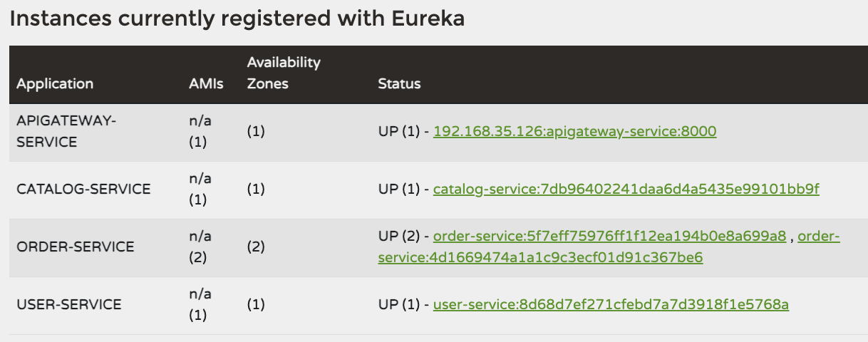Screen dimensions: 868x342
Task: Select the CATALOG-SERVICE application name
Action: point(83,190)
